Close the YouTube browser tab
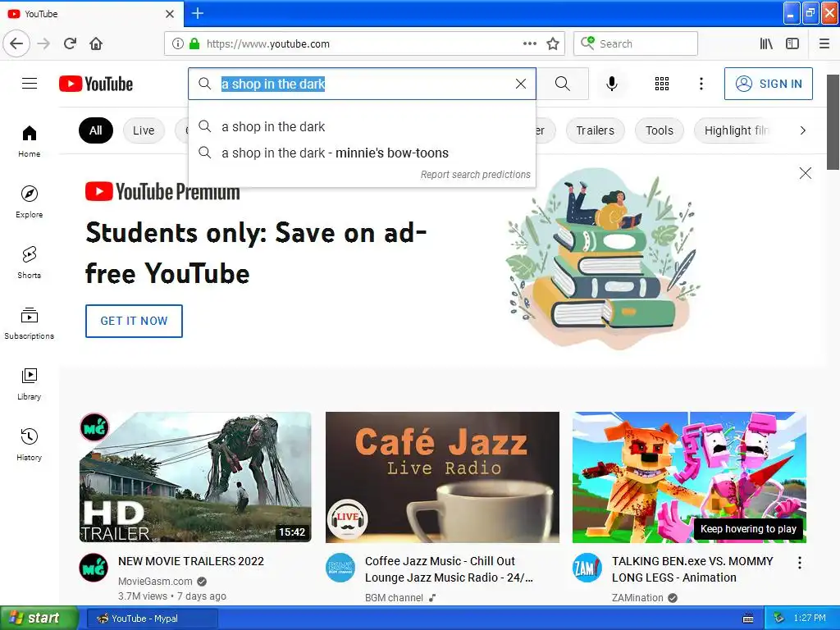Screen dimensions: 840x630 coord(170,13)
